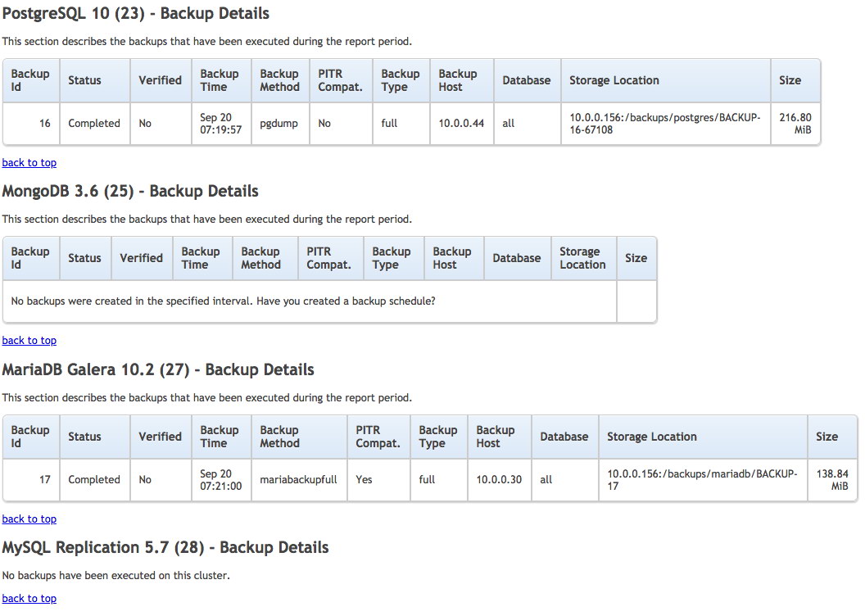
Task: Click section description under MongoDB 3.6 heading
Action: 207,219
